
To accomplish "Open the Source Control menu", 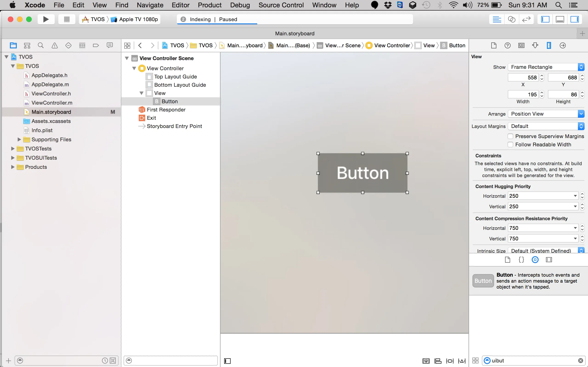I will pos(281,5).
